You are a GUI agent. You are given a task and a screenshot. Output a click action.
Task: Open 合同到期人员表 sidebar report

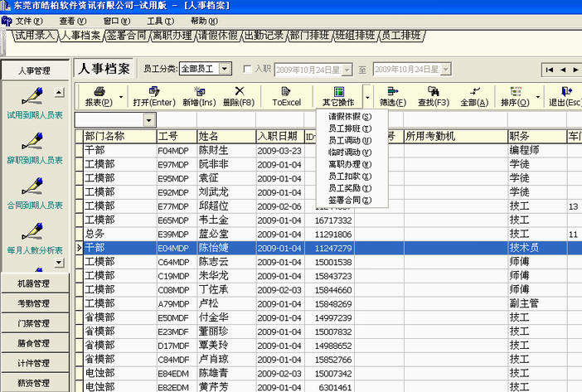point(35,194)
